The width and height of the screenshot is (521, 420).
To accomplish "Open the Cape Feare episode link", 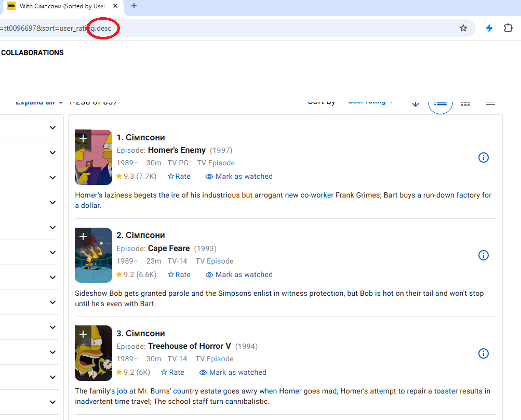I will click(169, 248).
